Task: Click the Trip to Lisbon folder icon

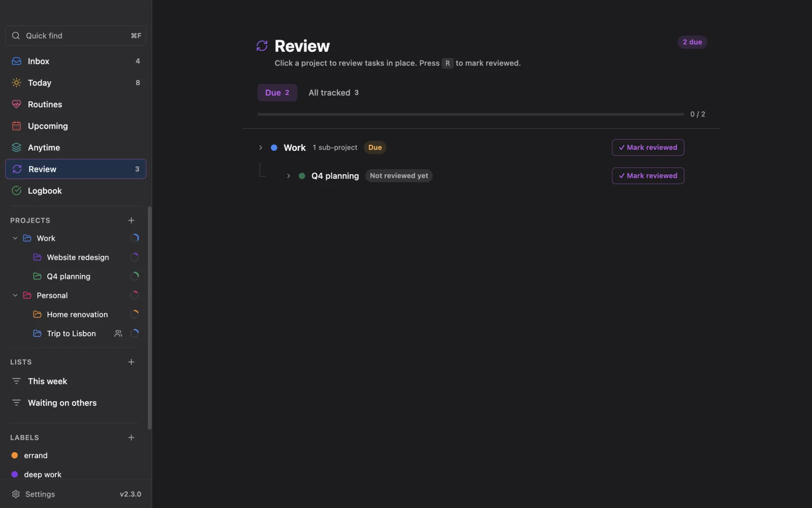Action: [x=37, y=333]
